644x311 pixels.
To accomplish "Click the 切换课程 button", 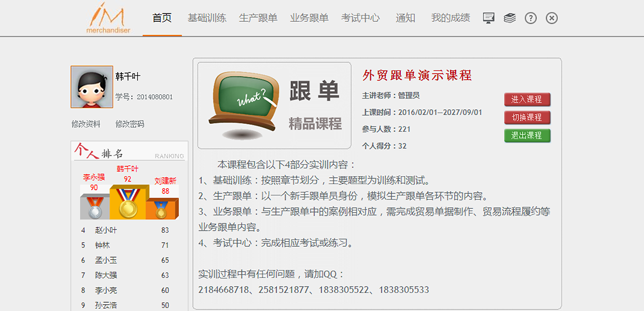I will coord(527,118).
